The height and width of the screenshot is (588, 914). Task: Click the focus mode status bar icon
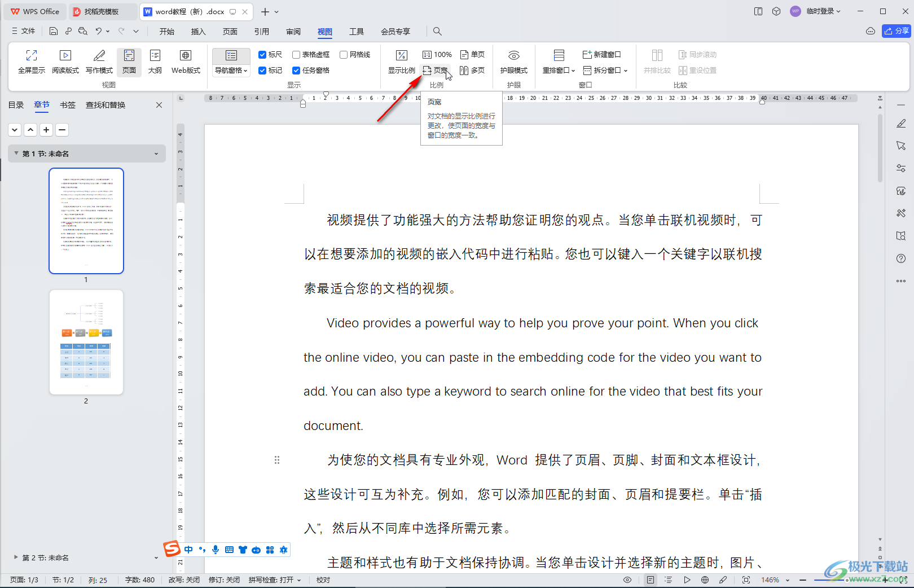pos(746,580)
